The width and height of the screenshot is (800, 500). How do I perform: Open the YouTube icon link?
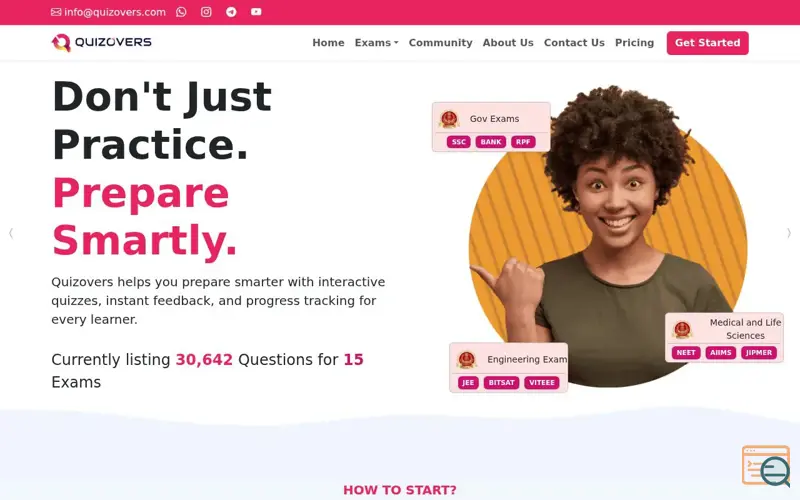click(x=256, y=12)
